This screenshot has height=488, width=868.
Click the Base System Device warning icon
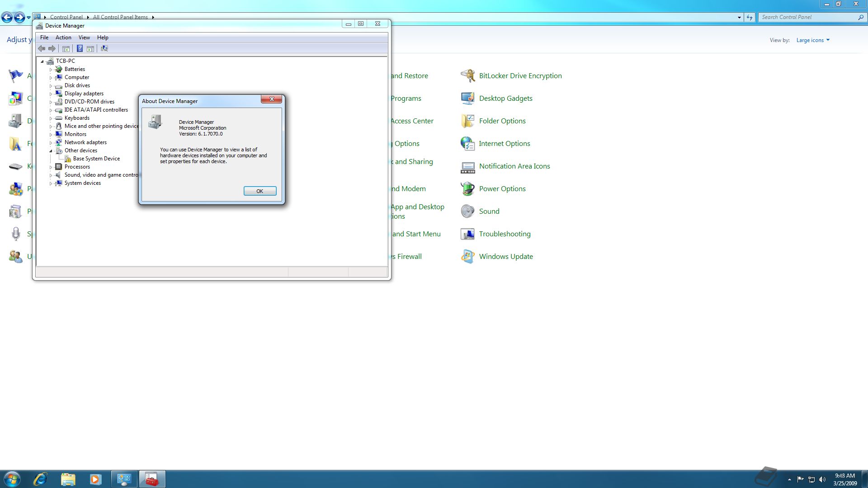click(67, 159)
